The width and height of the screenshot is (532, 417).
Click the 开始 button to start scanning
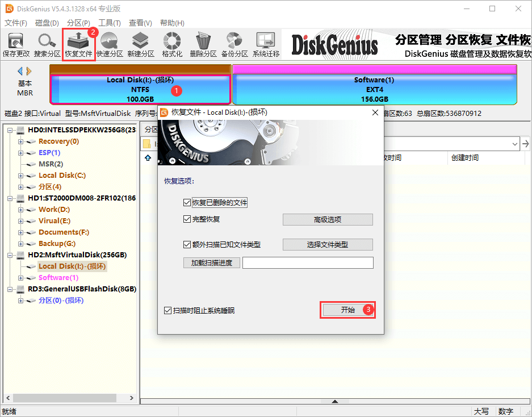[348, 310]
